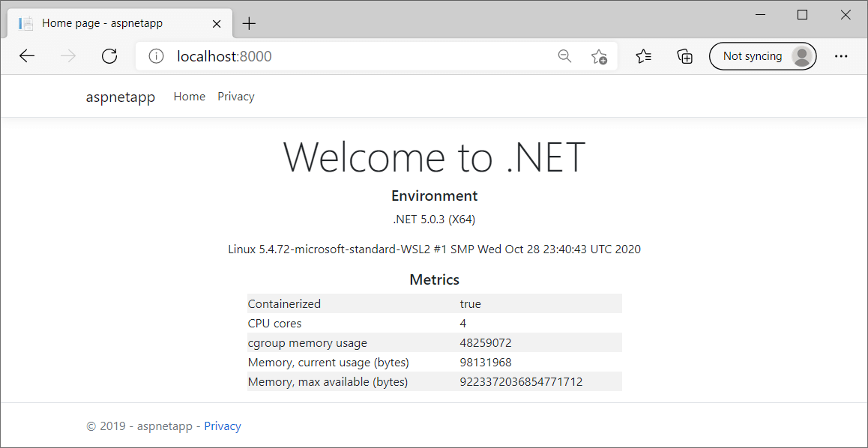Click the value true for Containerized

[x=470, y=303]
